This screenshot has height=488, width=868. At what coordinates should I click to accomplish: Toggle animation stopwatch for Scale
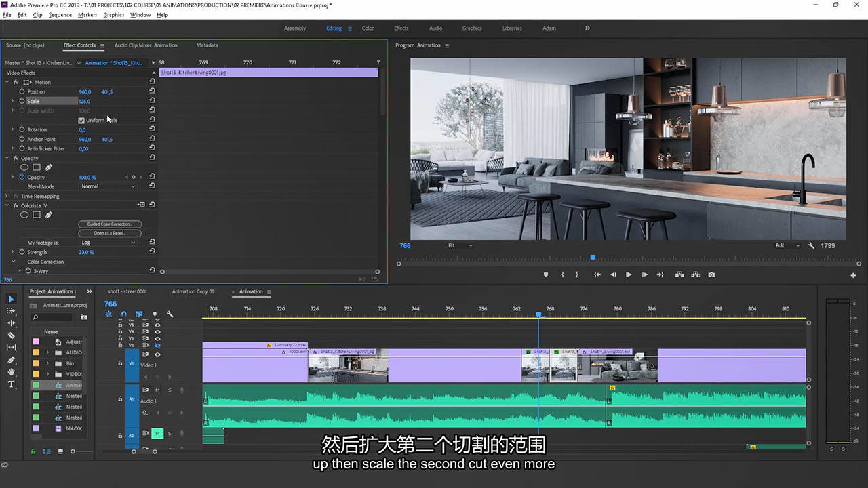(22, 101)
